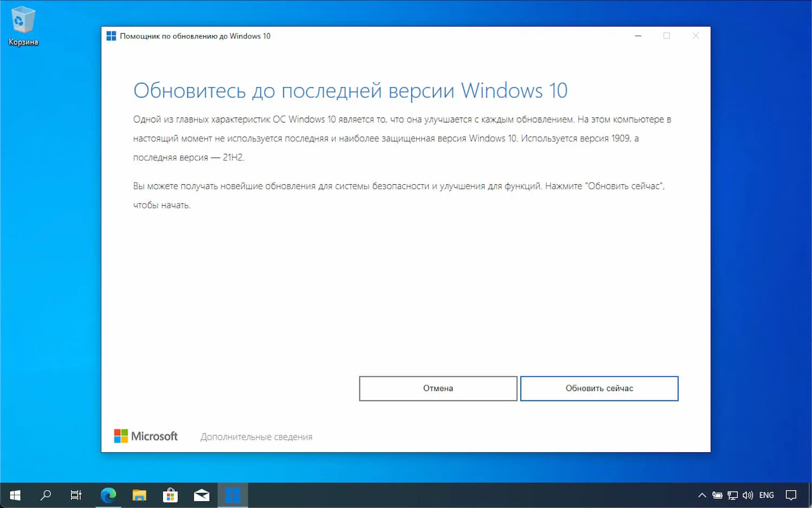Screen dimensions: 812x508
Task: Switch input language via ENG indicator
Action: coord(766,494)
